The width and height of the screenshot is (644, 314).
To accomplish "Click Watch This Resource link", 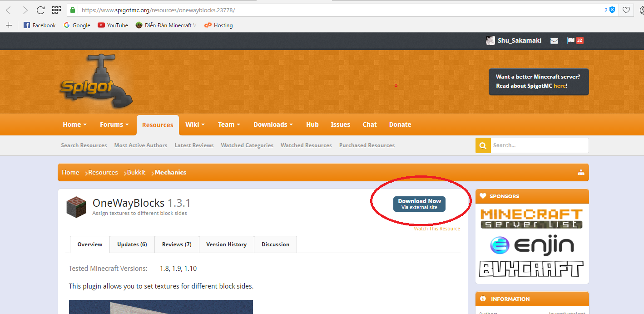I will coord(437,229).
